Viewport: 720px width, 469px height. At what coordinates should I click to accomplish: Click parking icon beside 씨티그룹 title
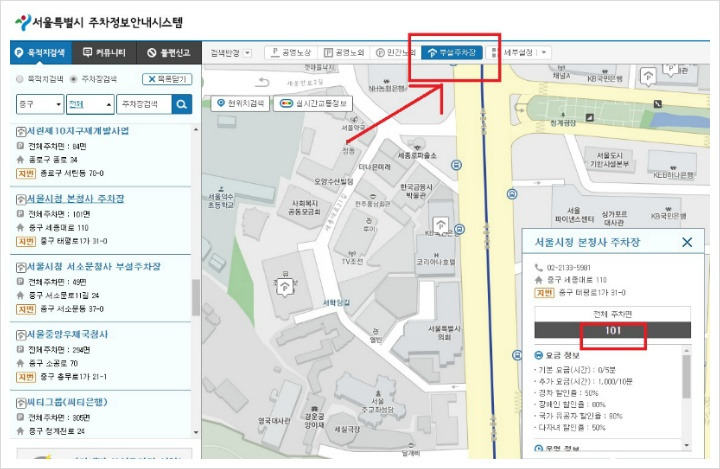click(21, 403)
